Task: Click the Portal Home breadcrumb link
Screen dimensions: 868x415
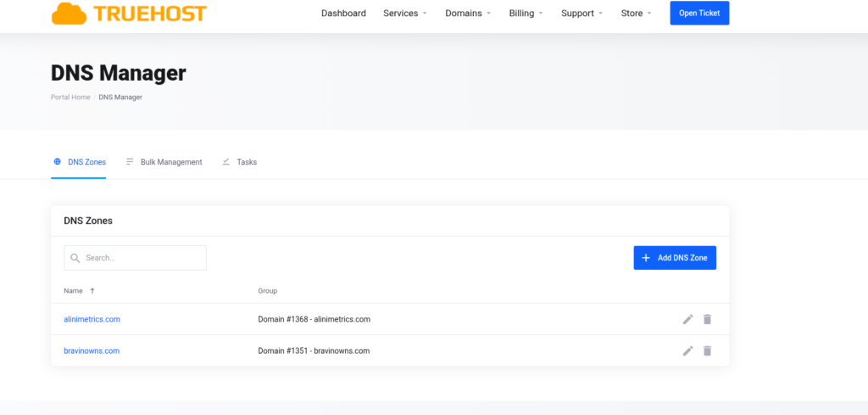Action: (70, 98)
